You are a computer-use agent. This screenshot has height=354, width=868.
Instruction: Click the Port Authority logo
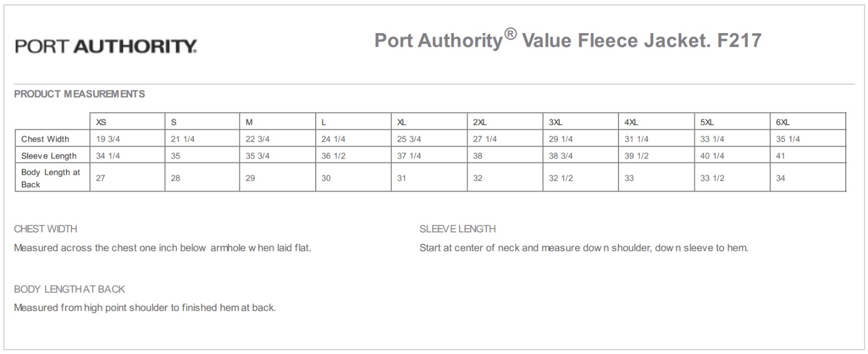(x=106, y=46)
